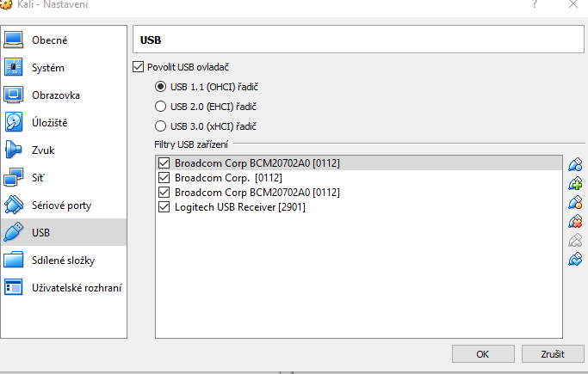This screenshot has width=588, height=374.
Task: Remove the selected USB filter
Action: [x=576, y=221]
